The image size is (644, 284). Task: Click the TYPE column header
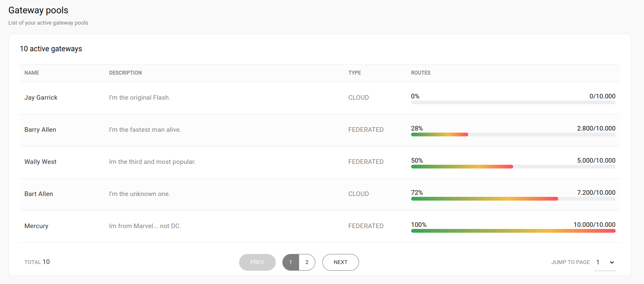coord(354,73)
